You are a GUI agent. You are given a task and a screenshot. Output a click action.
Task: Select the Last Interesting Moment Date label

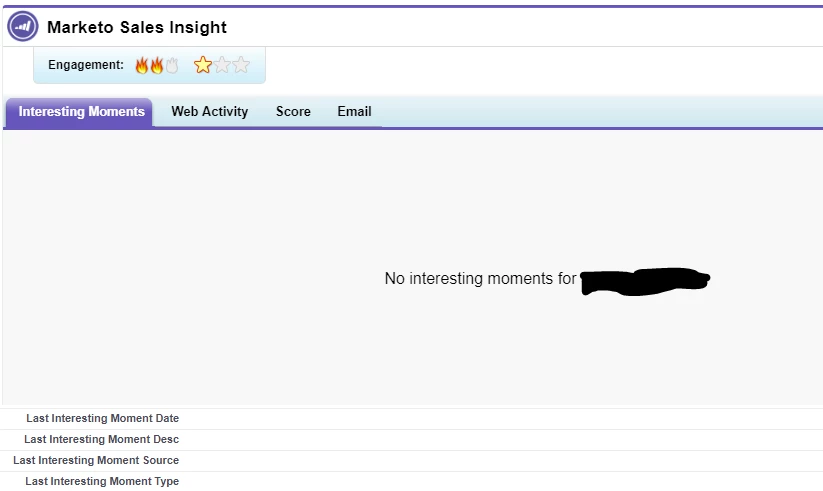click(102, 419)
